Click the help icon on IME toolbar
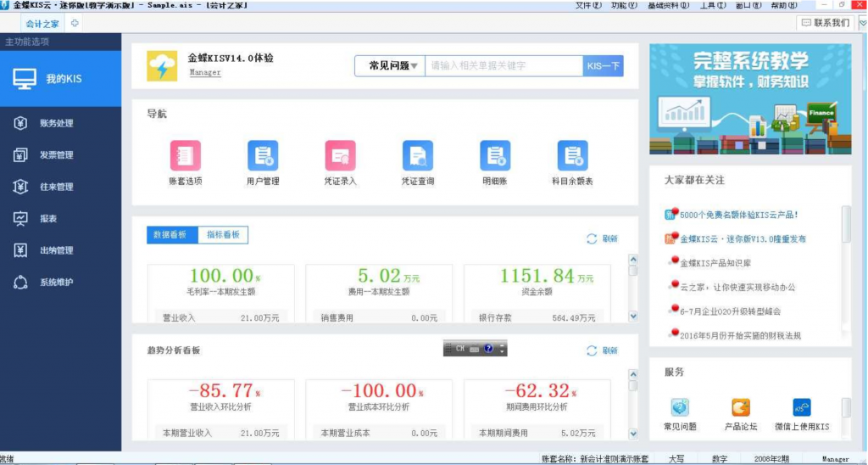 pos(488,349)
